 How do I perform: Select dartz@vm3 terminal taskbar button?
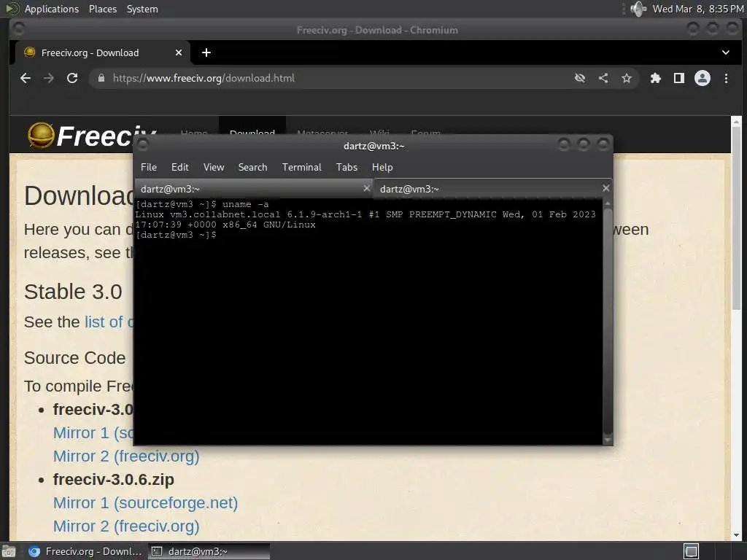[209, 551]
